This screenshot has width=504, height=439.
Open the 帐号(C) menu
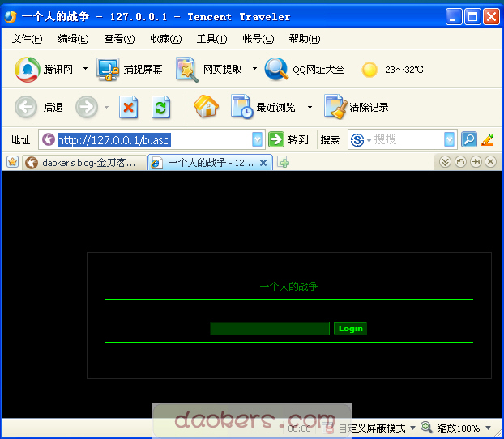pos(258,39)
